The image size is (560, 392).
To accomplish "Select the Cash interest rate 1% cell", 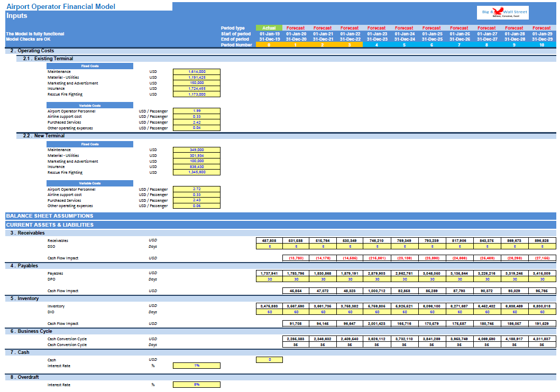I will coord(196,366).
